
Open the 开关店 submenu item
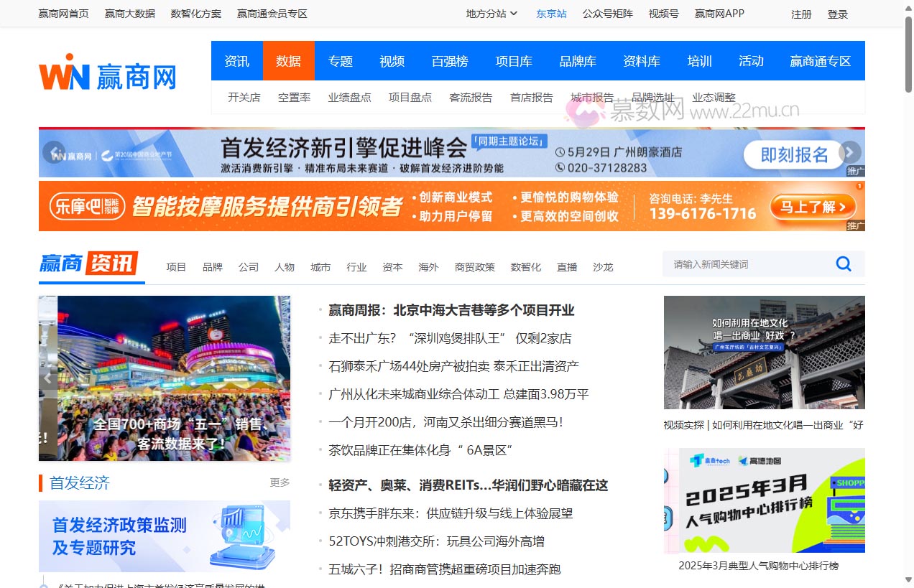tap(244, 97)
